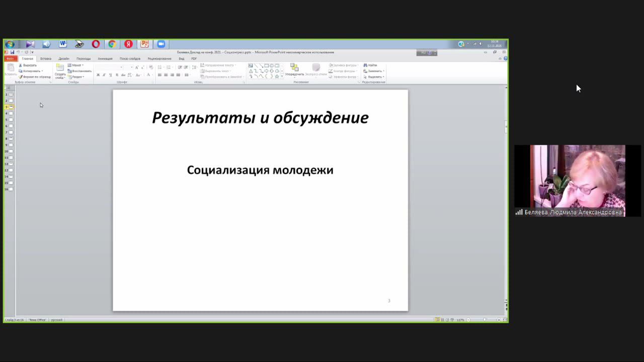Click the Найти find button
Image resolution: width=644 pixels, height=362 pixels.
[x=370, y=65]
